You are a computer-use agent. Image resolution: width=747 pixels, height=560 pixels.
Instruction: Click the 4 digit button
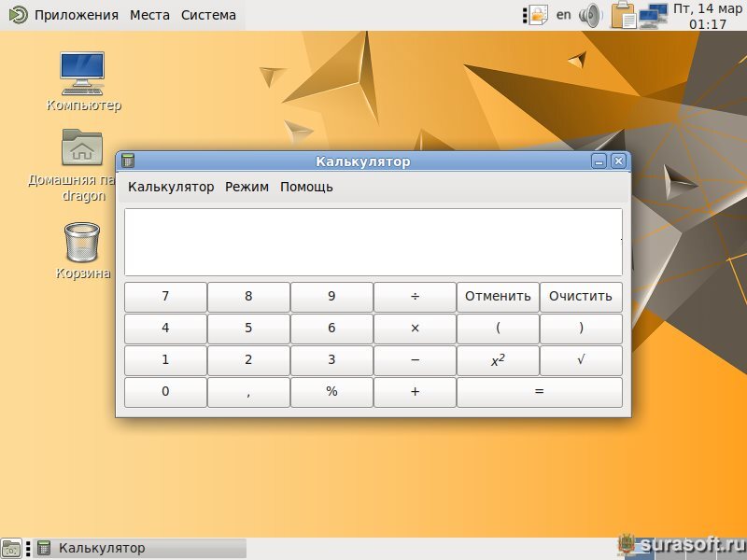[165, 329]
